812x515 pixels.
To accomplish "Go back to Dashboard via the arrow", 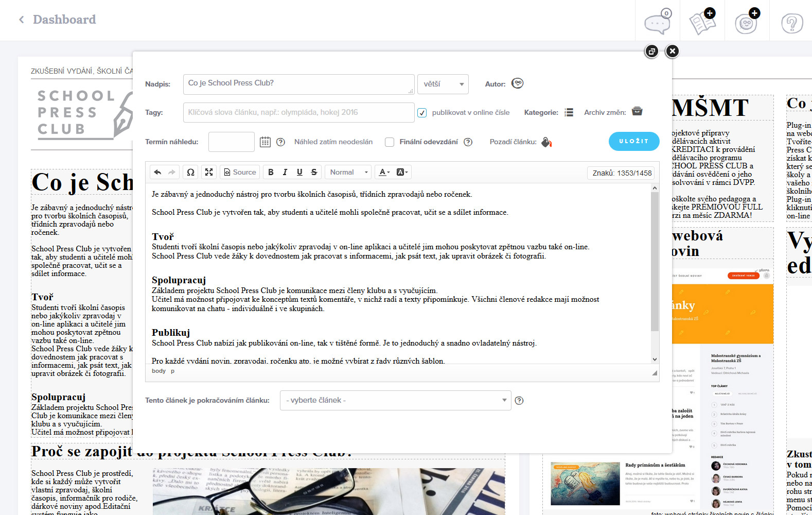I will (x=22, y=20).
